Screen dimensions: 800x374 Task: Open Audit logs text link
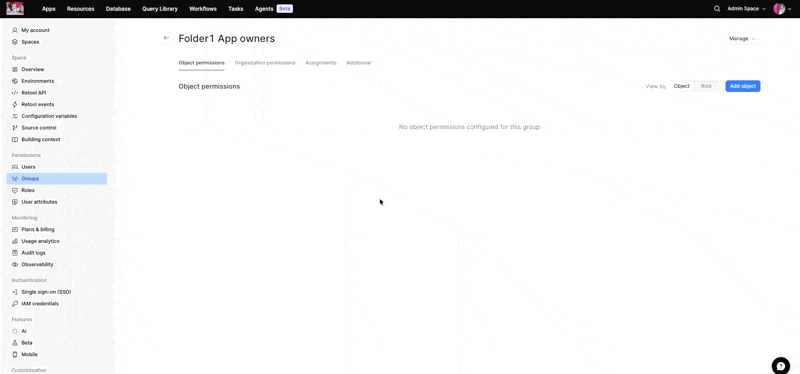[33, 253]
